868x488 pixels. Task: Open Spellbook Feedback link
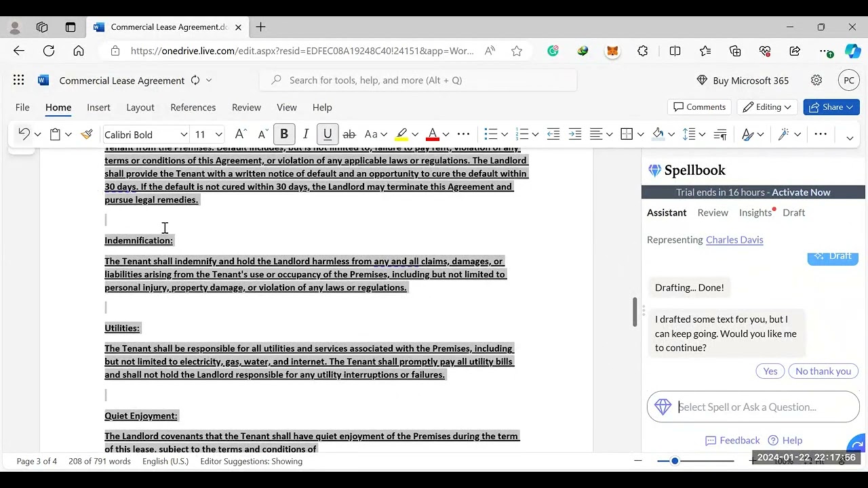pyautogui.click(x=732, y=441)
